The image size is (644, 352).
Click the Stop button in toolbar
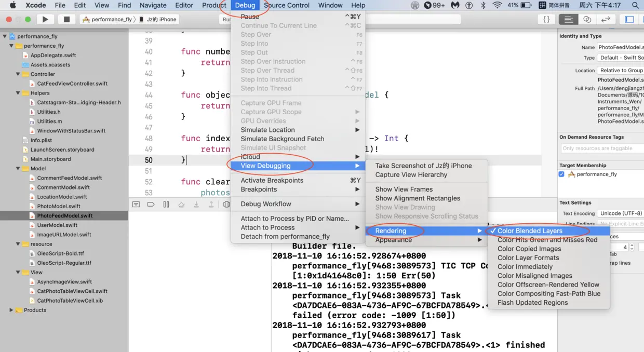[x=66, y=19]
